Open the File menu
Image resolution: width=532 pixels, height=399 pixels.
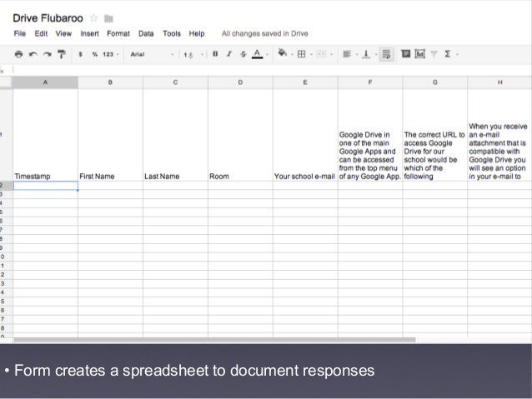pos(20,33)
